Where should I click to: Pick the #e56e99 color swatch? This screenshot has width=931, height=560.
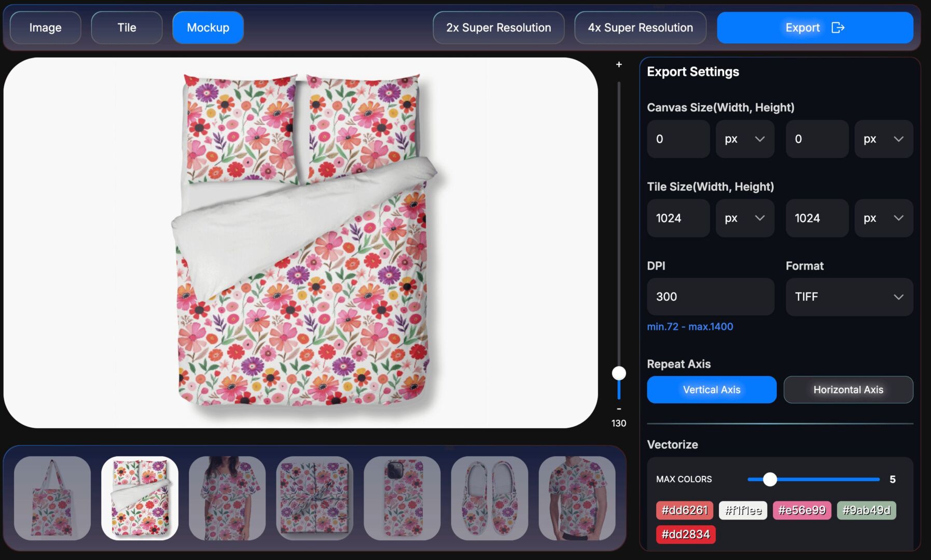(802, 510)
